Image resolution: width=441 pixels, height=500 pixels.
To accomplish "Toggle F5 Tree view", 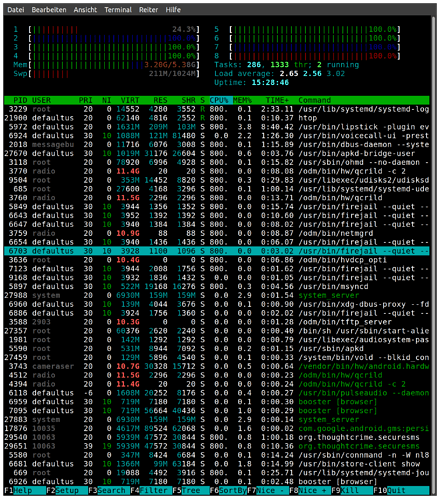I will (x=191, y=490).
